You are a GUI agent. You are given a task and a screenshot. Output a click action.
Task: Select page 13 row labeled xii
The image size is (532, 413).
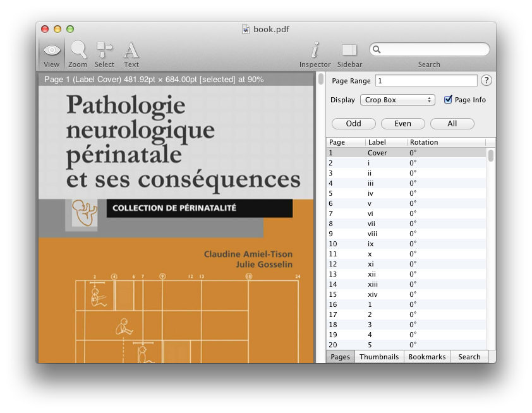pyautogui.click(x=406, y=274)
